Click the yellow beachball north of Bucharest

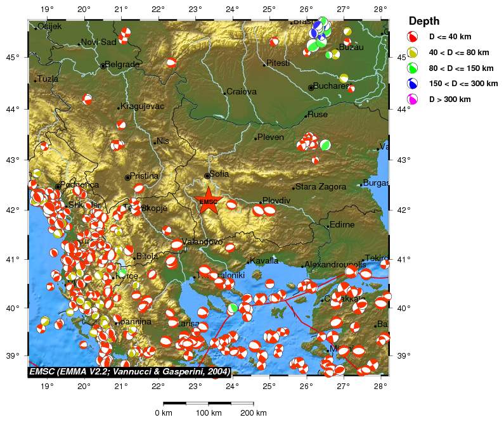click(344, 78)
